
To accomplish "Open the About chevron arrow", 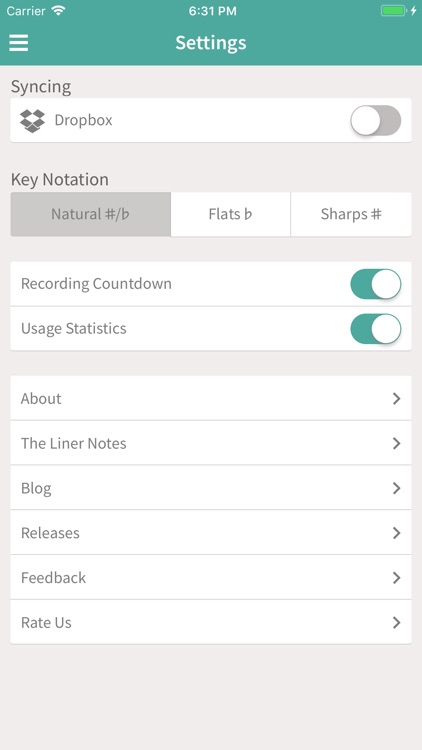I will pos(397,398).
